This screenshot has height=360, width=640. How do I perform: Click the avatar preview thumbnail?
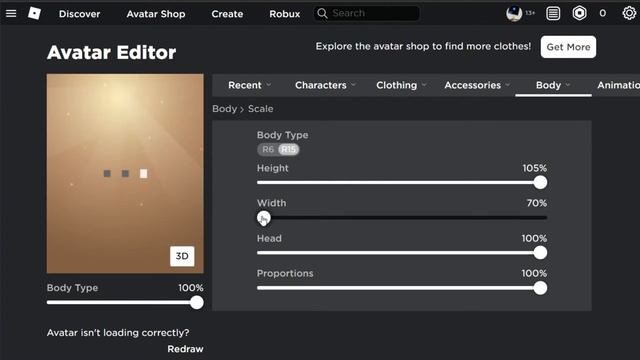pos(125,173)
